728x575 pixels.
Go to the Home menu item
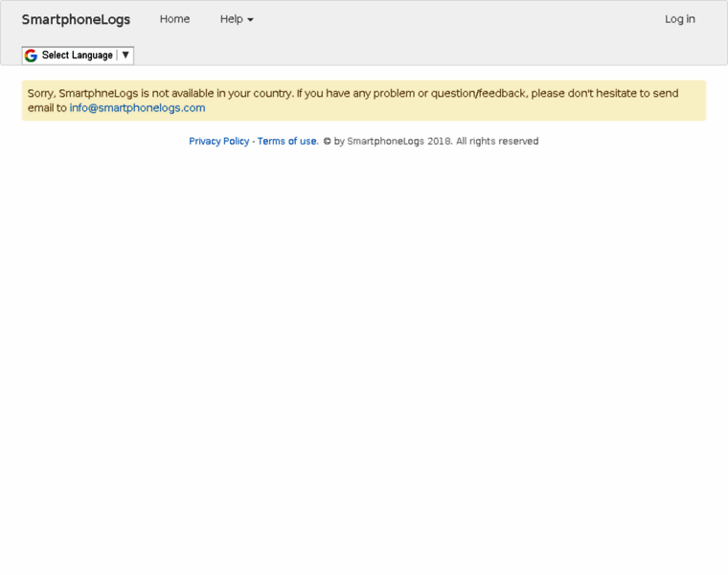(174, 19)
